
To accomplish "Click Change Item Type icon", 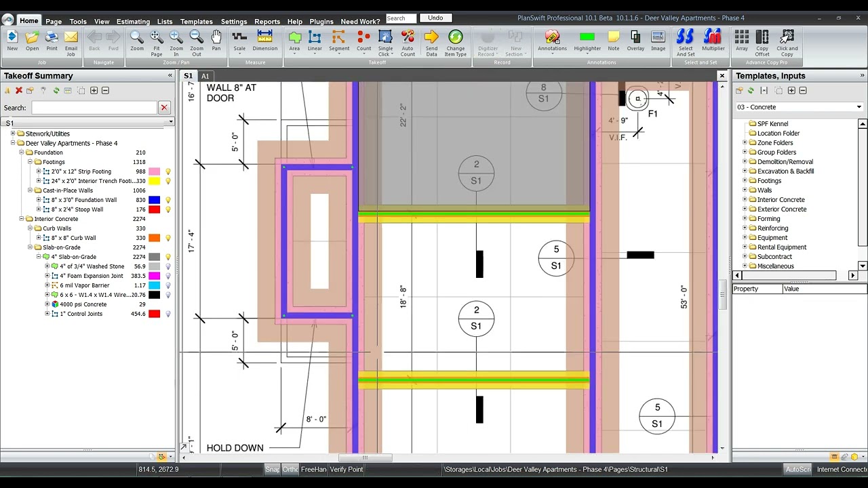I will click(456, 43).
